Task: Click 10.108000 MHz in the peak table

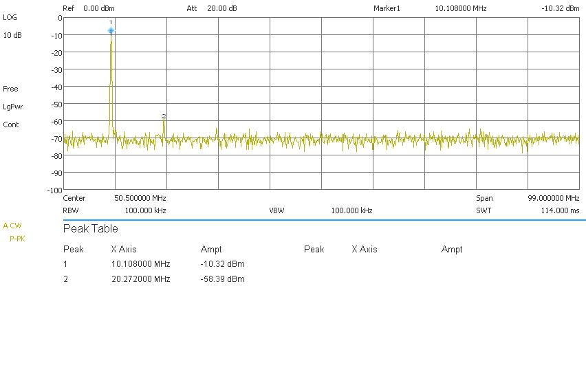Action: 140,264
